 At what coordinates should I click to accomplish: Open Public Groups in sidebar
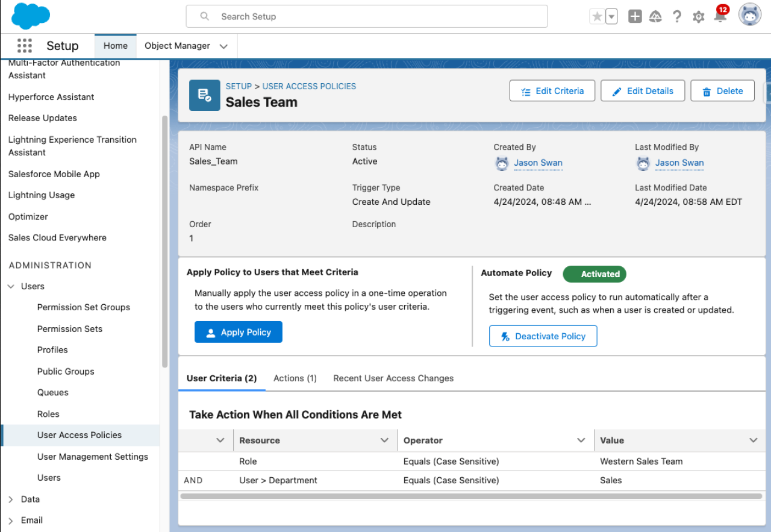[x=66, y=371]
